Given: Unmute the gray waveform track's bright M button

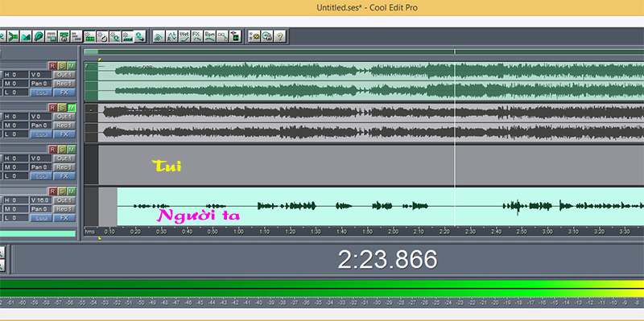Looking at the screenshot, I should coord(72,108).
